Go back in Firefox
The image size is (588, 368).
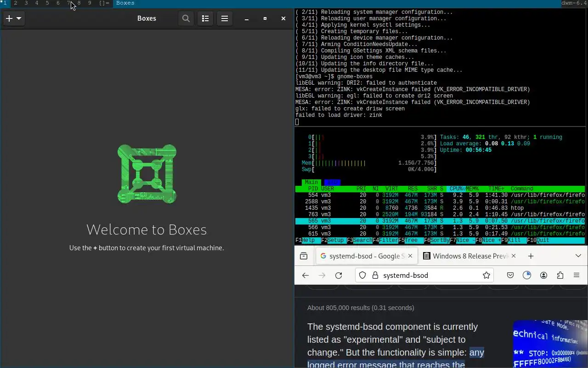tap(305, 275)
